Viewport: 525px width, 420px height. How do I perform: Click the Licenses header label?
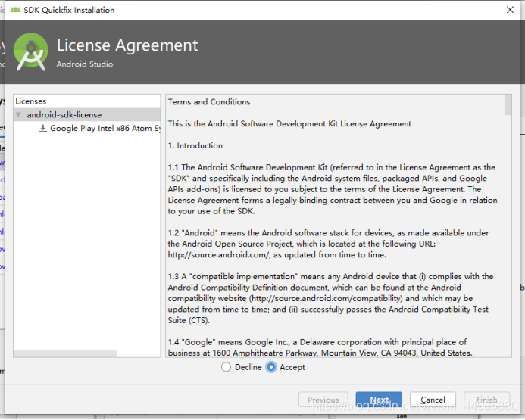click(x=31, y=101)
